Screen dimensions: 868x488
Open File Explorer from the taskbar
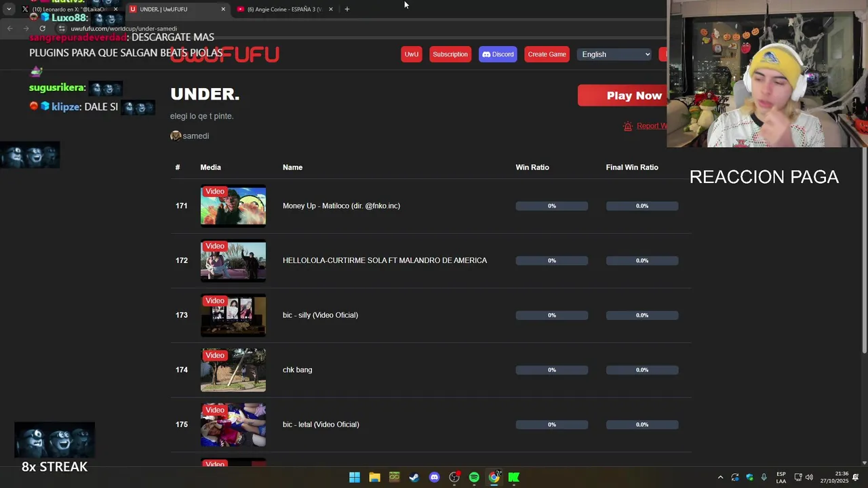coord(374,477)
